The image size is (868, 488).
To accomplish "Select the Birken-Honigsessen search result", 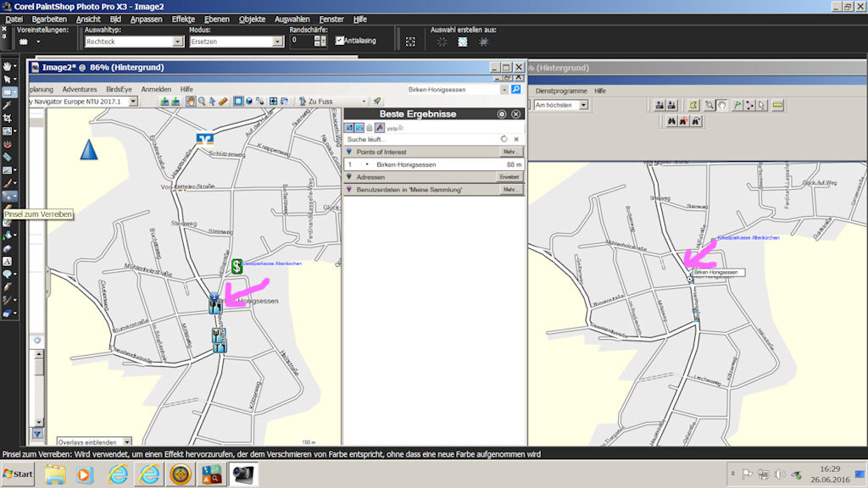I will 406,164.
